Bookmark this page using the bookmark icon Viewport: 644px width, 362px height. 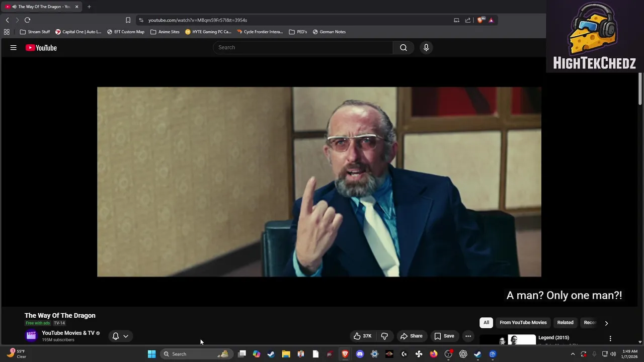point(128,20)
